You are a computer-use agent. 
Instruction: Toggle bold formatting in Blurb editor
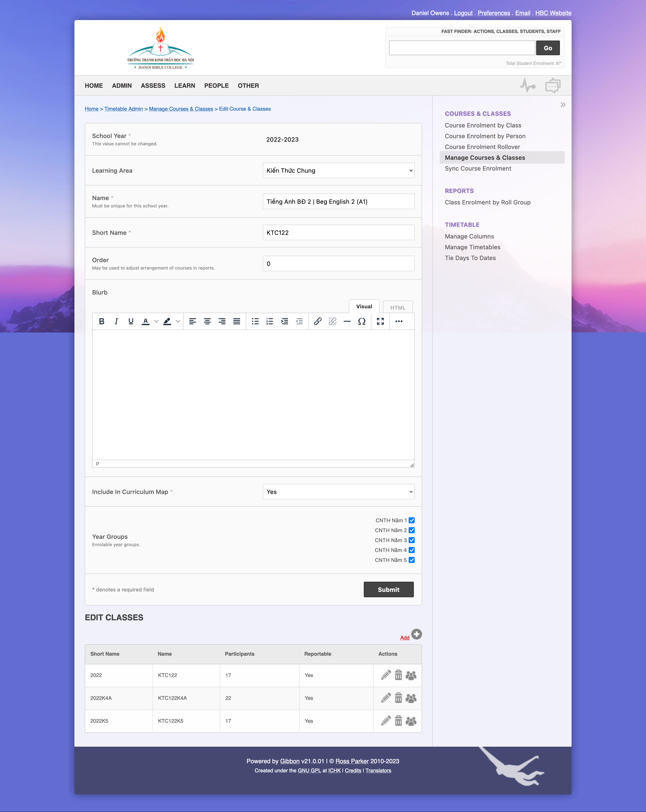(101, 321)
